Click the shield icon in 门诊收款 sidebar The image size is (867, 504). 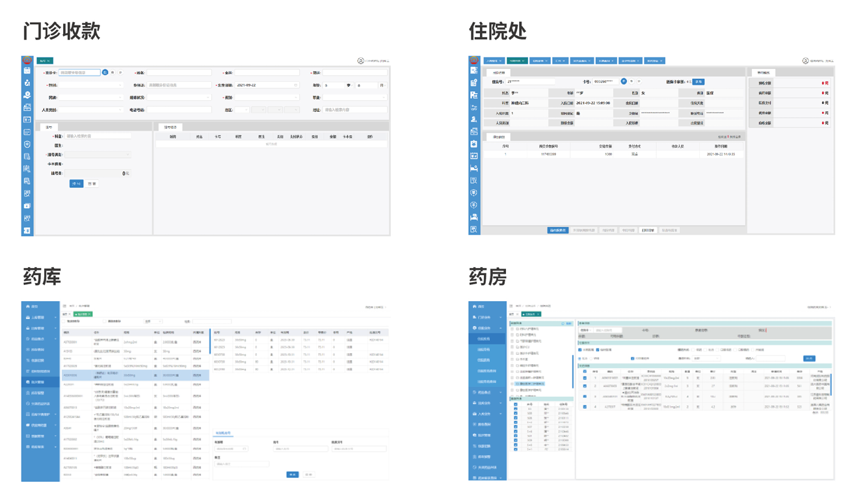[x=27, y=144]
